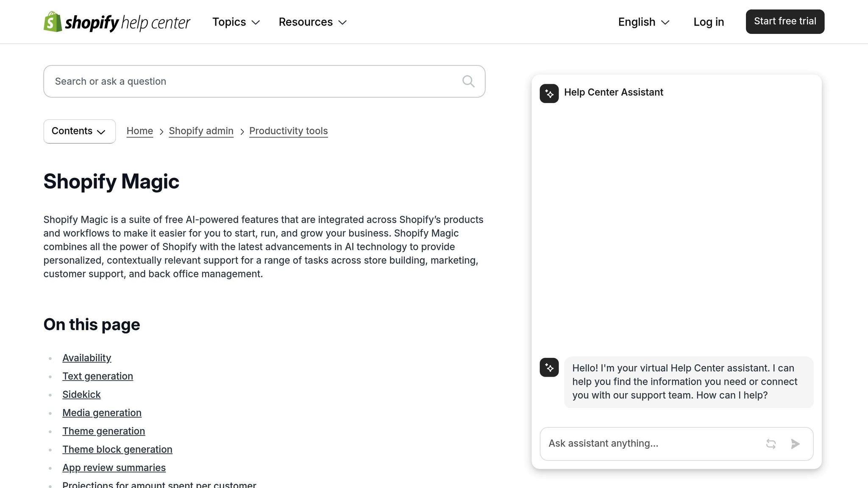Expand the Contents dropdown

pos(79,131)
